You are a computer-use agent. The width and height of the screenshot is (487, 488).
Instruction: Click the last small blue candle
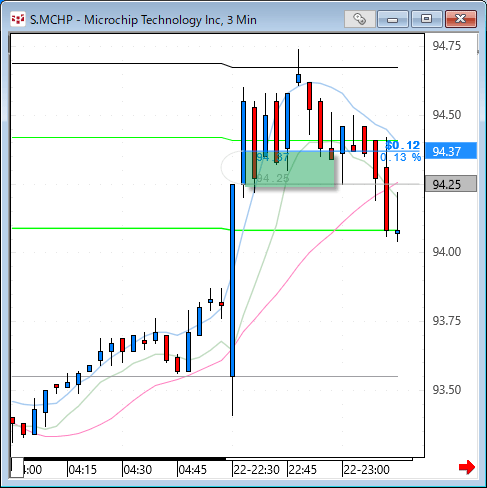click(397, 232)
